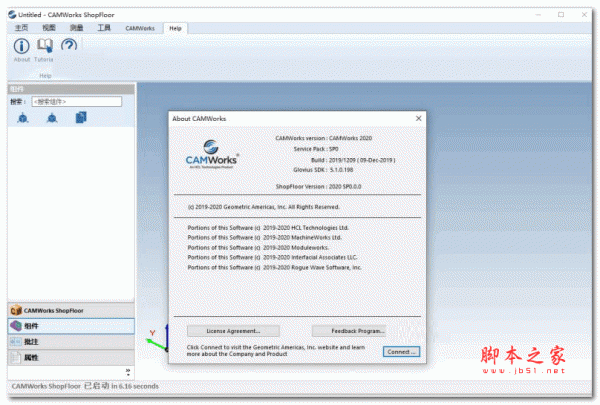Click the first component icon under search
The image size is (600, 405).
tap(23, 118)
